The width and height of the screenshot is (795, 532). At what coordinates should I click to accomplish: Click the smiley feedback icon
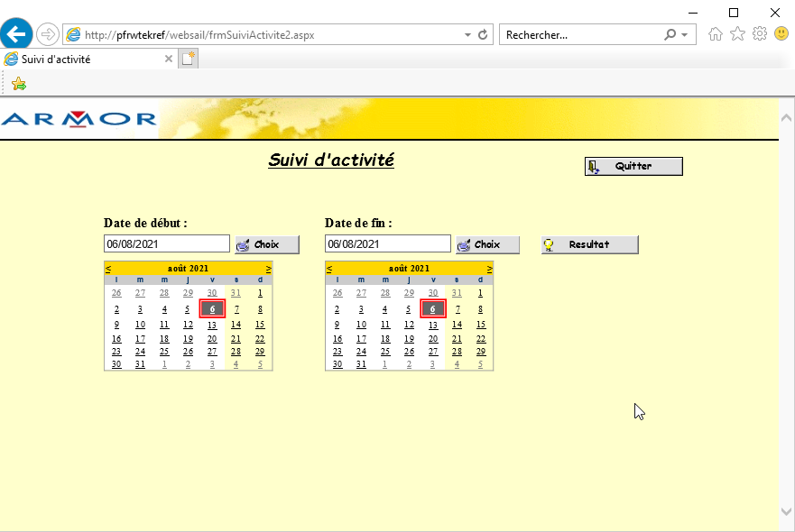(x=781, y=34)
